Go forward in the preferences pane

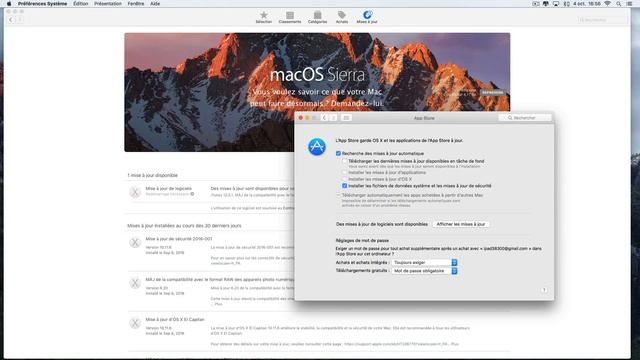coord(333,118)
